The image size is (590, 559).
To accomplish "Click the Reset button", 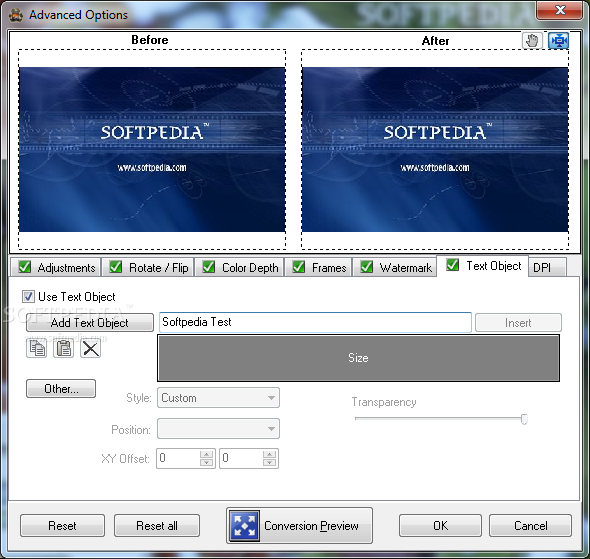I will [x=62, y=526].
